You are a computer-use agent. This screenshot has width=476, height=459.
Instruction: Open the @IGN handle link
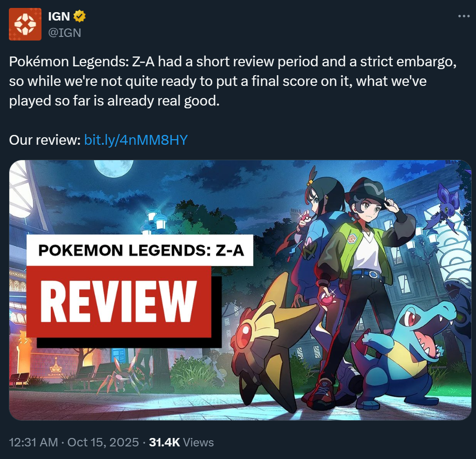pos(65,33)
